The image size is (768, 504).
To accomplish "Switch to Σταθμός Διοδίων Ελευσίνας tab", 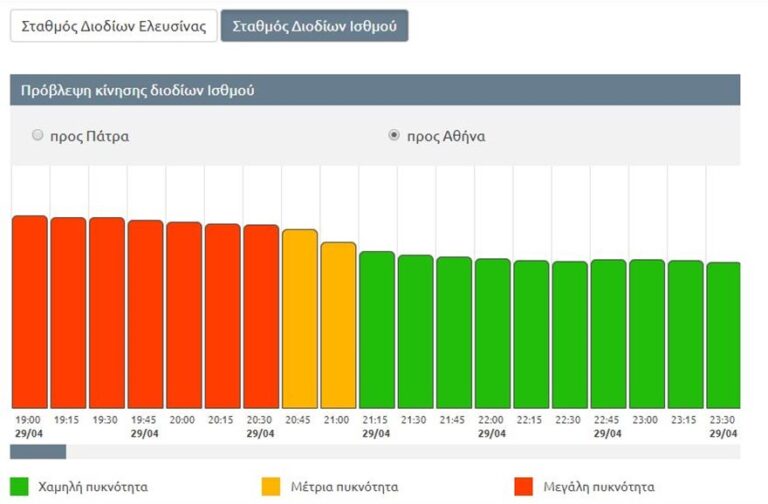I will 113,26.
